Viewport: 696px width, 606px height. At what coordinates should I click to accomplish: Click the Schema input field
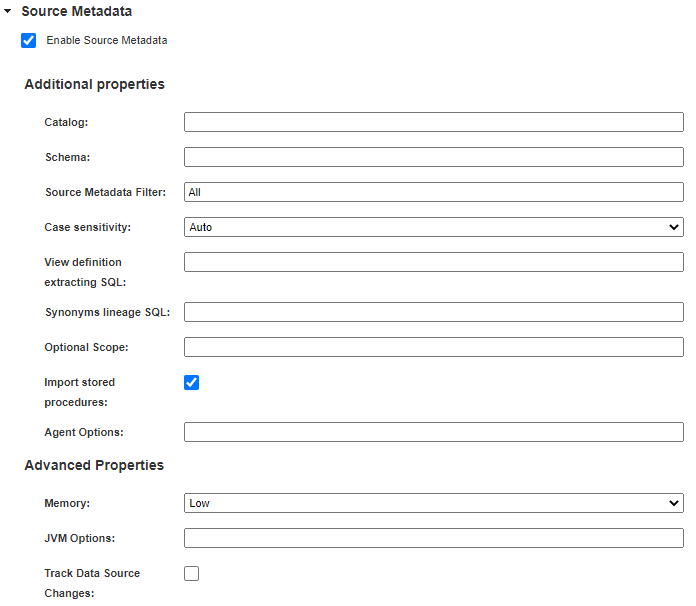pos(434,157)
